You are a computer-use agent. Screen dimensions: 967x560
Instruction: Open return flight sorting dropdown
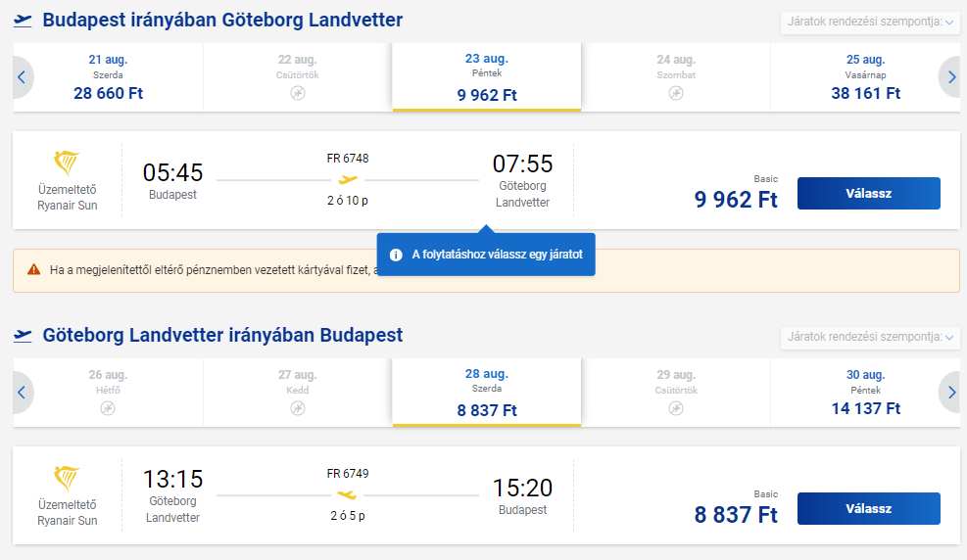coord(870,337)
